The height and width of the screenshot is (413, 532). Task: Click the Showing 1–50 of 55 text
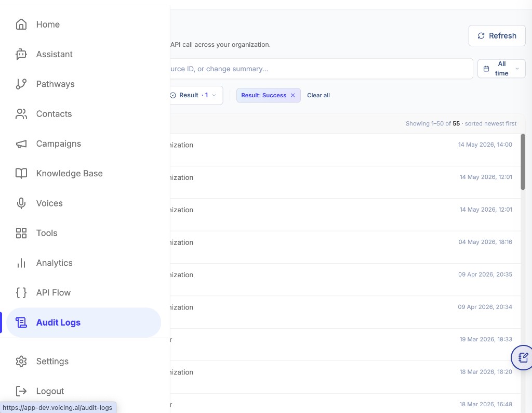coord(433,123)
